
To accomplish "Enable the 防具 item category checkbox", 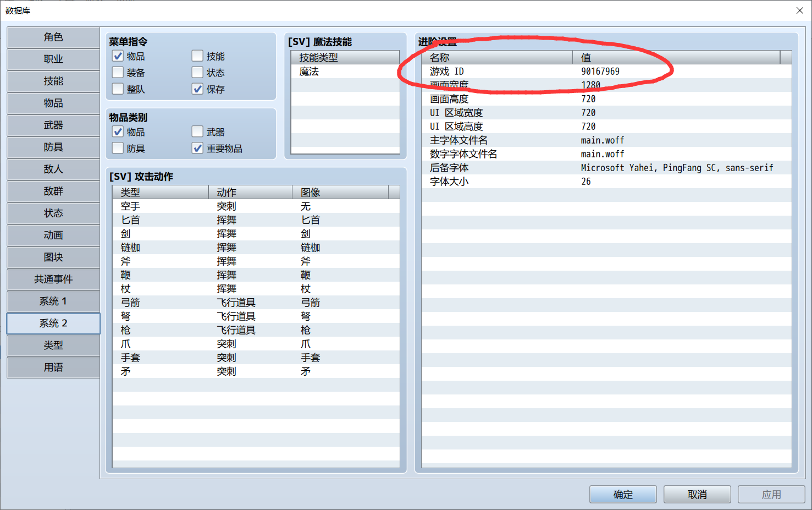I will click(x=118, y=149).
